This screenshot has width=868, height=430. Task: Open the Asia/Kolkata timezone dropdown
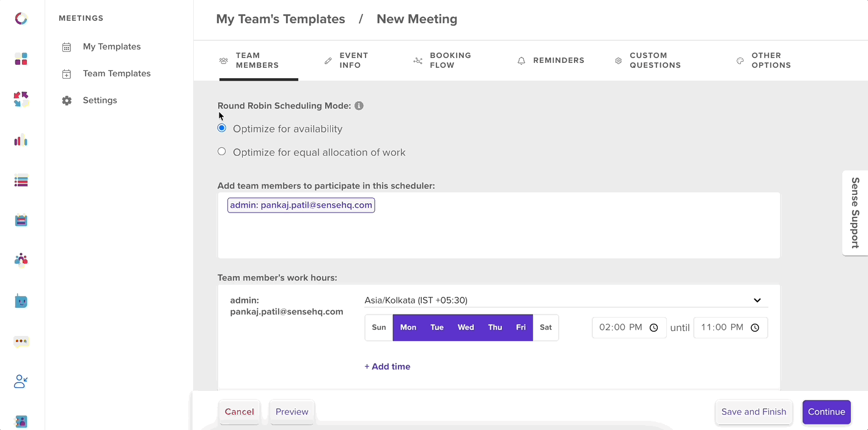click(x=566, y=300)
